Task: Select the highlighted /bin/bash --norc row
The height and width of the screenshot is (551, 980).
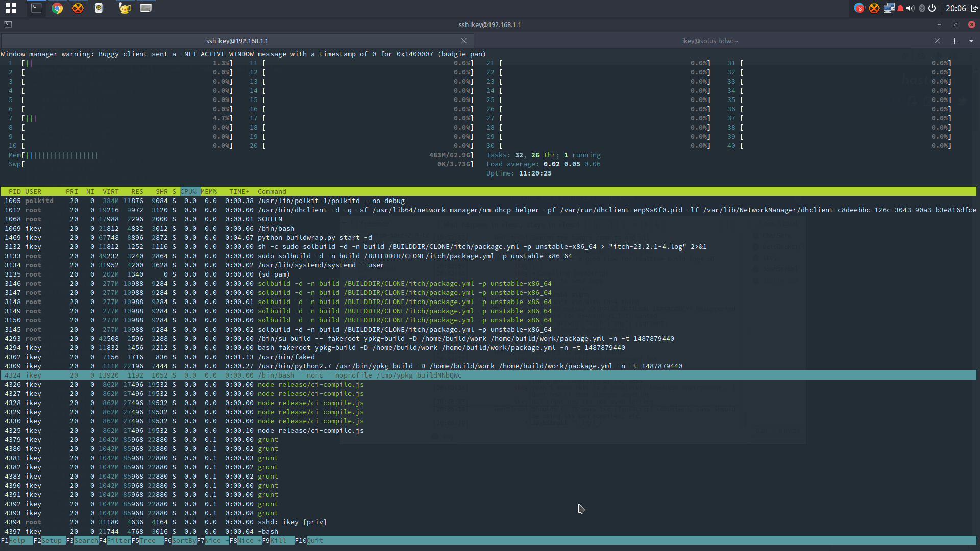Action: (x=488, y=375)
